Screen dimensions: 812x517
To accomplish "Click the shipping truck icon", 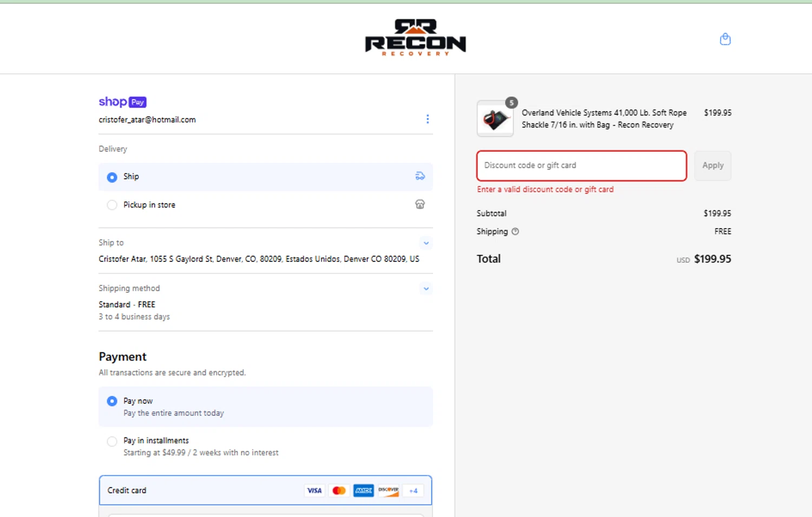I will click(x=420, y=176).
